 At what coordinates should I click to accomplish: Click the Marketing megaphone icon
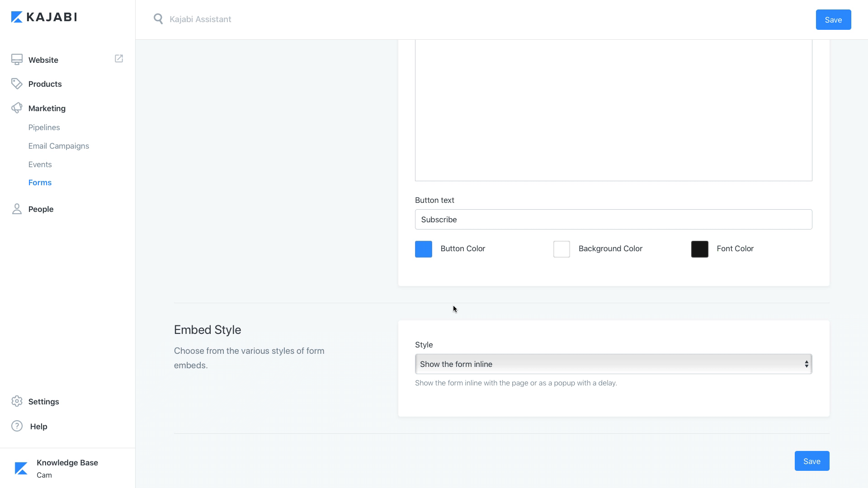point(17,108)
